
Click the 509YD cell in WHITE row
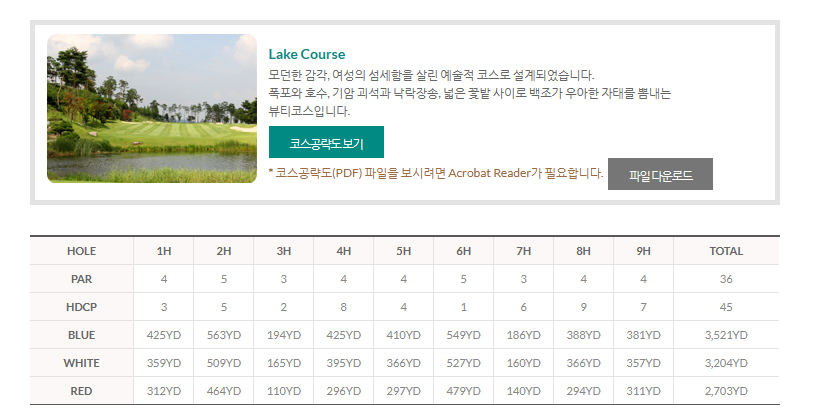224,363
